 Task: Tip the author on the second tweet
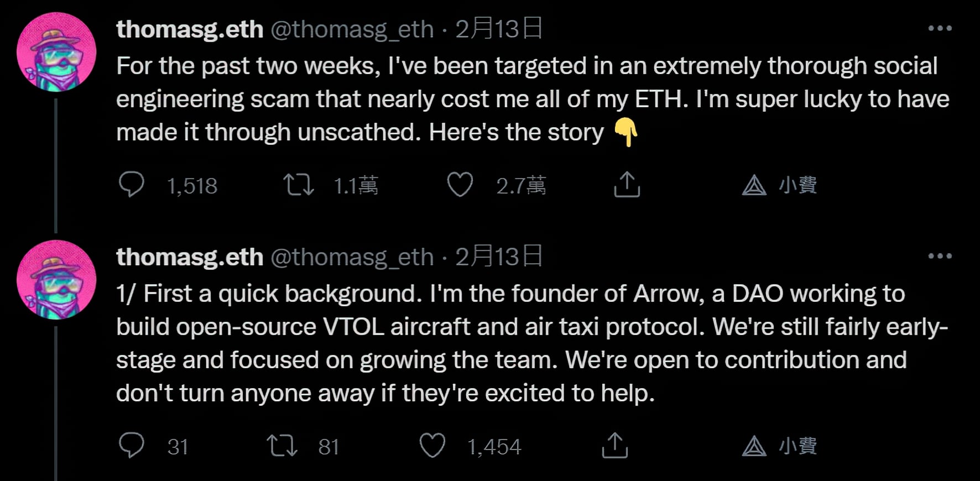(754, 446)
